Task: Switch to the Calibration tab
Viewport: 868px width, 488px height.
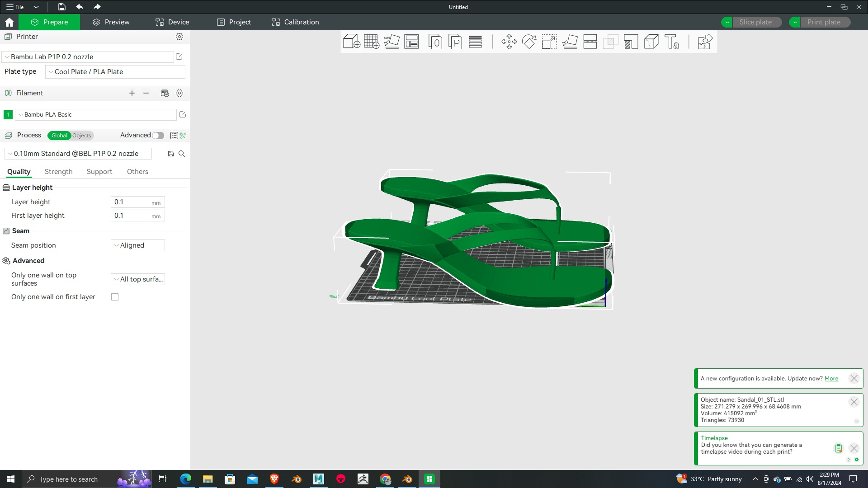Action: (295, 22)
